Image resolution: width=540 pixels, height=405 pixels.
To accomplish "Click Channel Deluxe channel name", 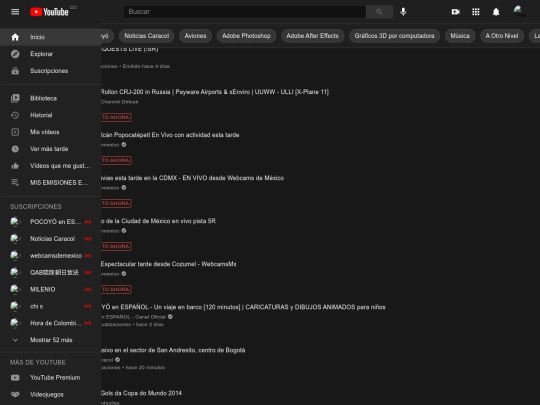I will [120, 102].
